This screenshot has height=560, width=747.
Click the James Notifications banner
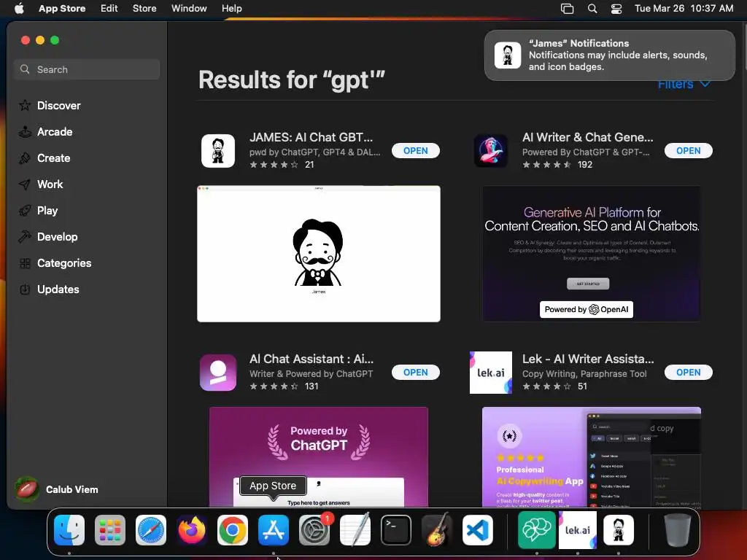pos(609,55)
